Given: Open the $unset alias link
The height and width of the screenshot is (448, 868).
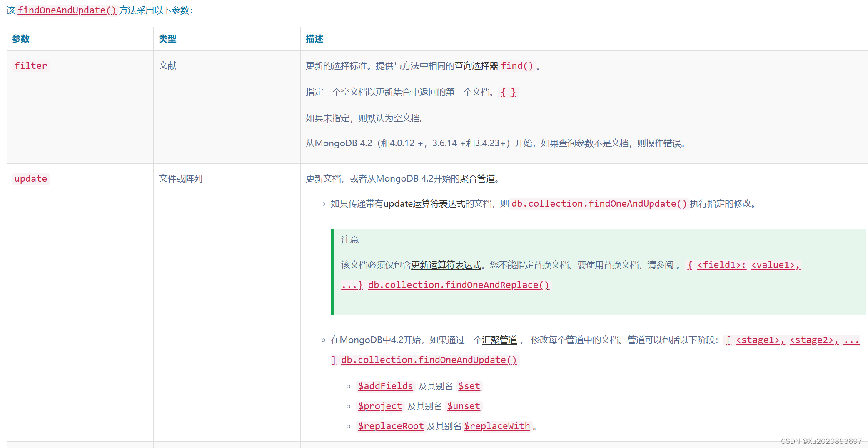Looking at the screenshot, I should coord(464,406).
